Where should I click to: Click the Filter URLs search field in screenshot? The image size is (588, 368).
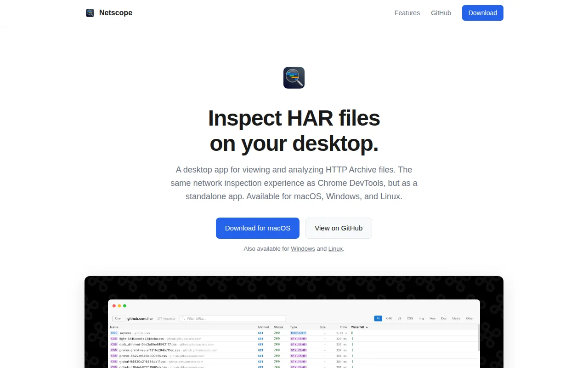(232, 318)
